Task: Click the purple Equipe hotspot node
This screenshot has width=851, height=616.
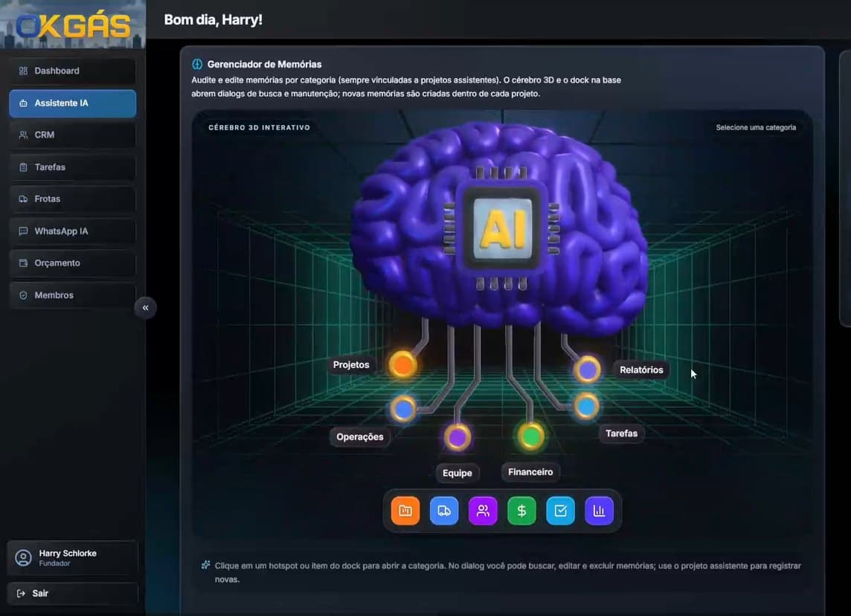Action: 457,437
